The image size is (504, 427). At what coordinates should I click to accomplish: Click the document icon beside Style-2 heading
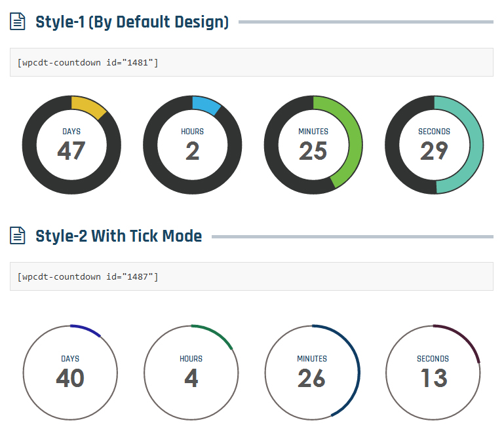coord(17,236)
